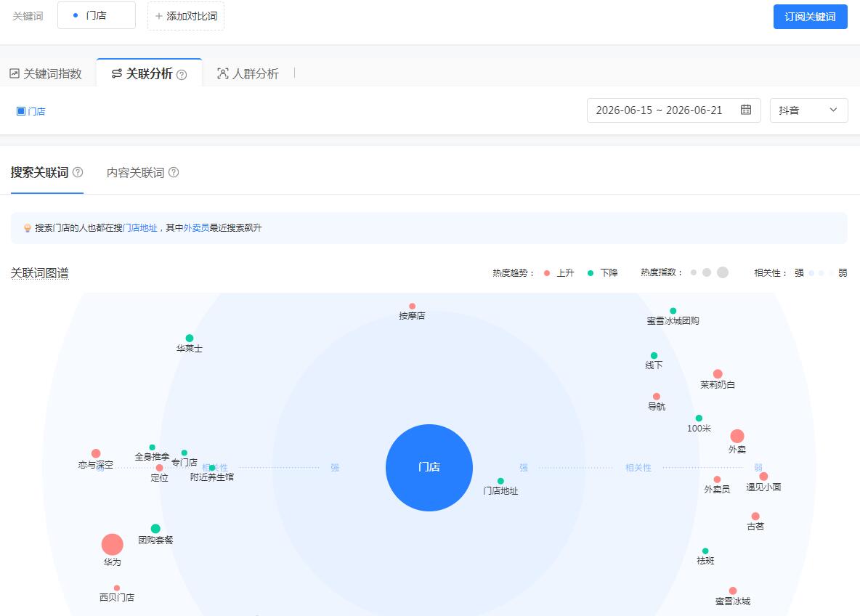This screenshot has width=860, height=616.
Task: Click the 外卖 red node
Action: pos(737,436)
